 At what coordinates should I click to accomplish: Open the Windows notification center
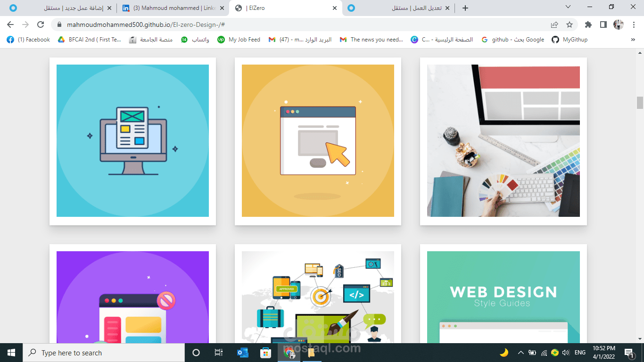click(x=628, y=353)
